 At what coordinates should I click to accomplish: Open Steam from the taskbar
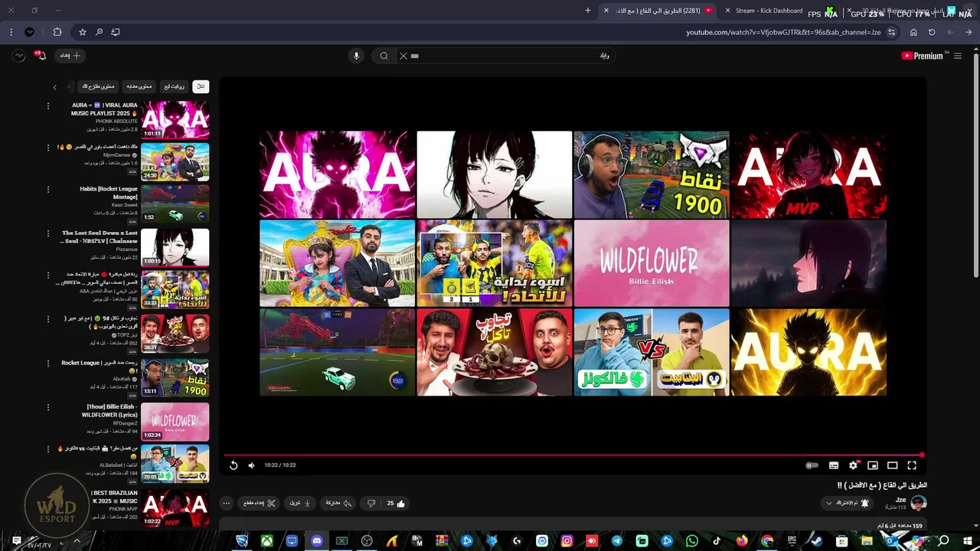[x=817, y=541]
